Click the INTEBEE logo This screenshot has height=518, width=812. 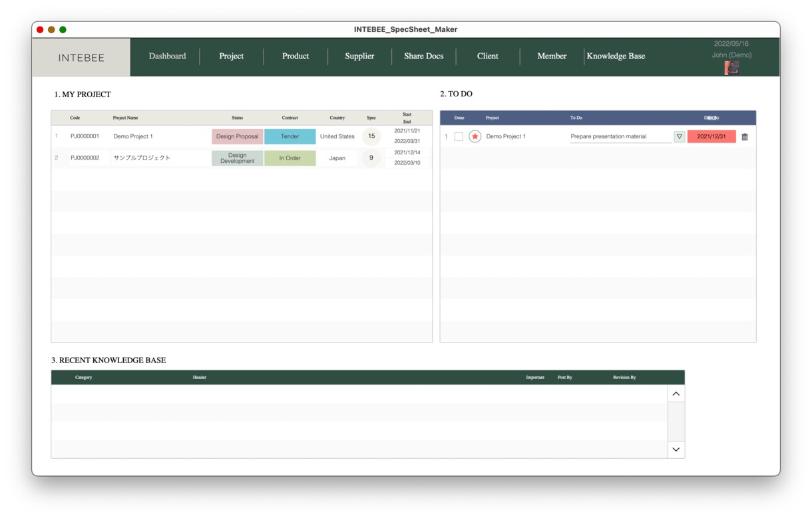[81, 57]
